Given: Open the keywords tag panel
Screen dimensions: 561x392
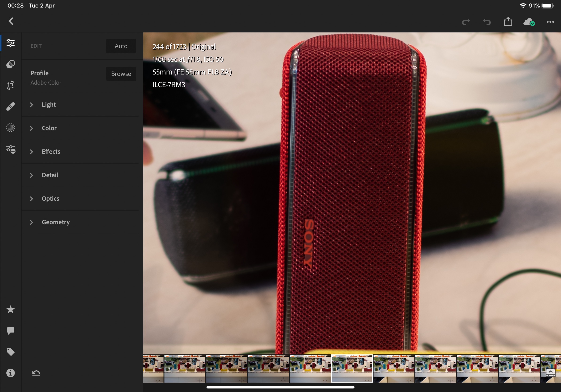Looking at the screenshot, I should coord(11,352).
